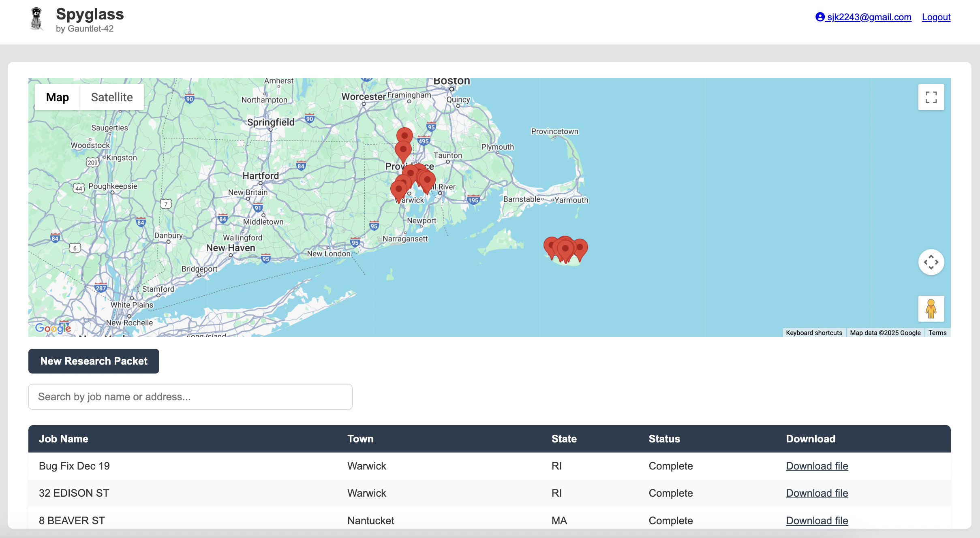The image size is (980, 538).
Task: Select a red marker over Nantucket
Action: tap(565, 248)
